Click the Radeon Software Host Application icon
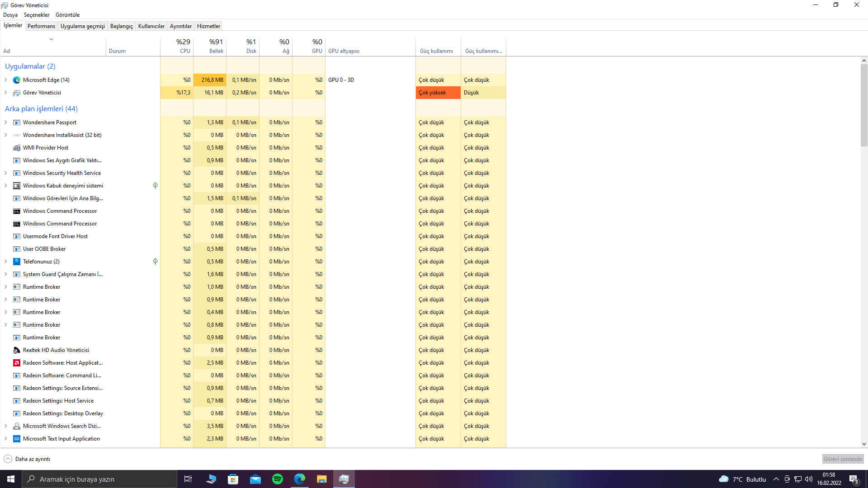Viewport: 868px width, 488px height. [x=17, y=363]
